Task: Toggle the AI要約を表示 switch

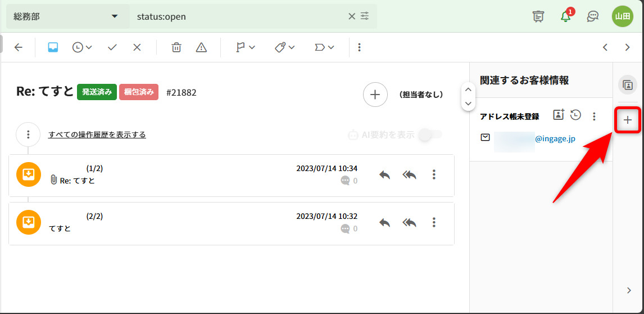Action: 431,134
